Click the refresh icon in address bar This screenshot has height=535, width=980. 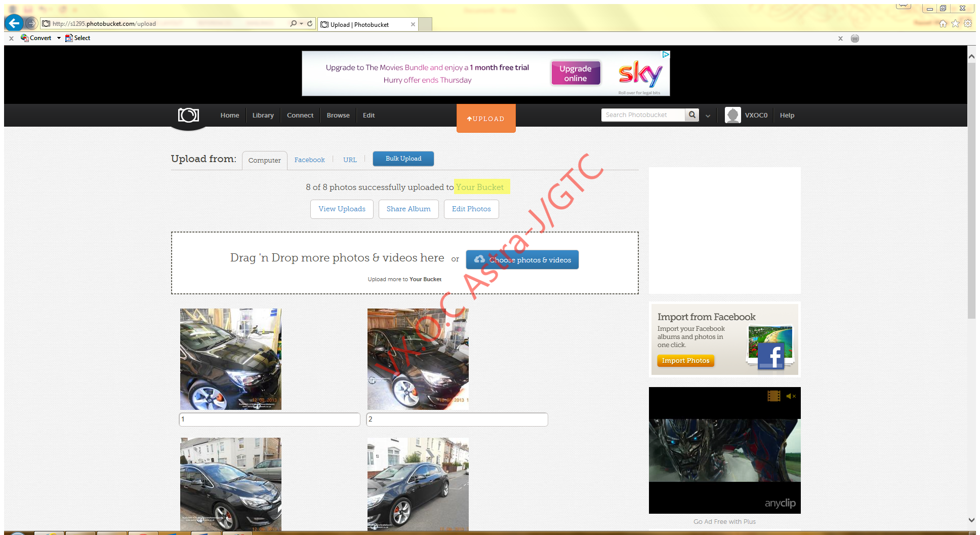[x=309, y=23]
